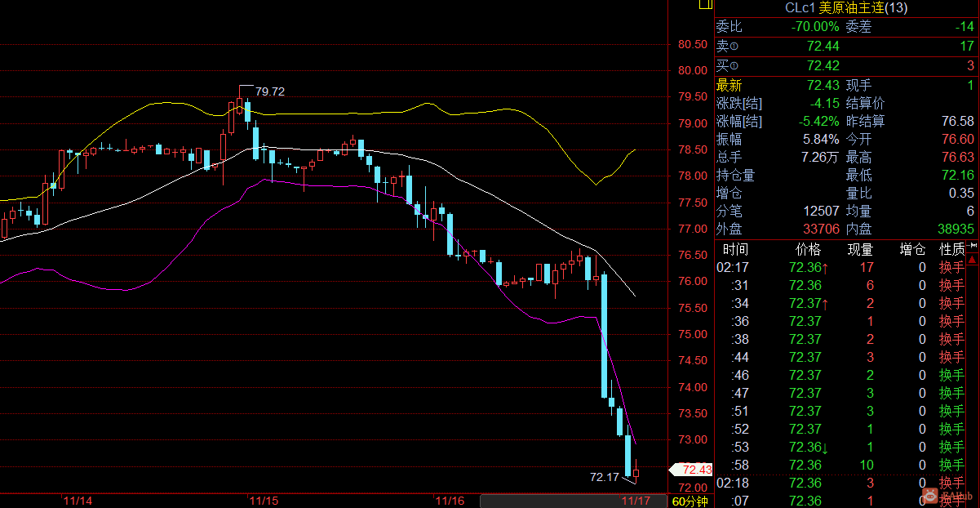980x508 pixels.
Task: Click the 增仓 column header in the tick list
Action: click(x=912, y=249)
